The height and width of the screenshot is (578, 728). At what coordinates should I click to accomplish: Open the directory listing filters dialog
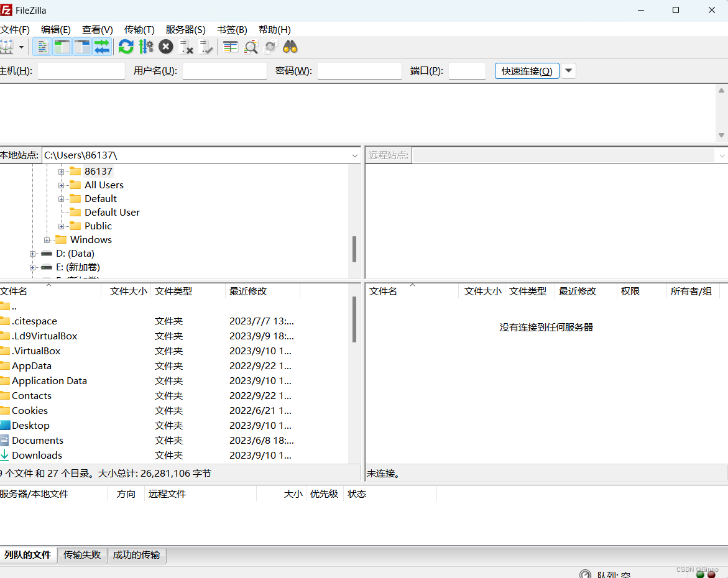coord(230,47)
